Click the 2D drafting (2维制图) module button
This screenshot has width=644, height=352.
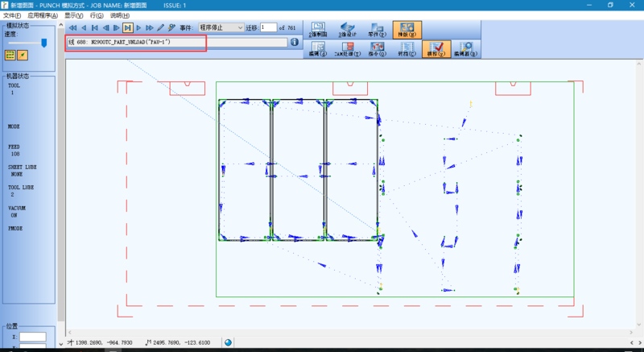click(x=317, y=30)
